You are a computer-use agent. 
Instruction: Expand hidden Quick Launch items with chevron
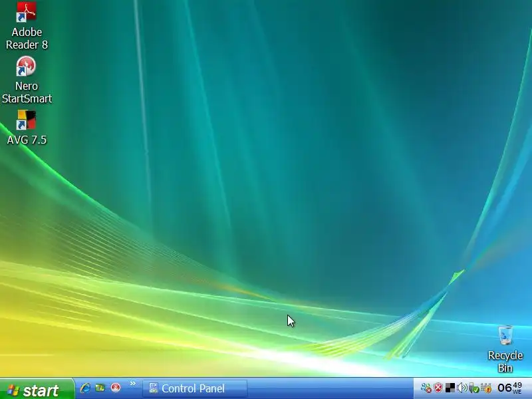[x=132, y=384]
